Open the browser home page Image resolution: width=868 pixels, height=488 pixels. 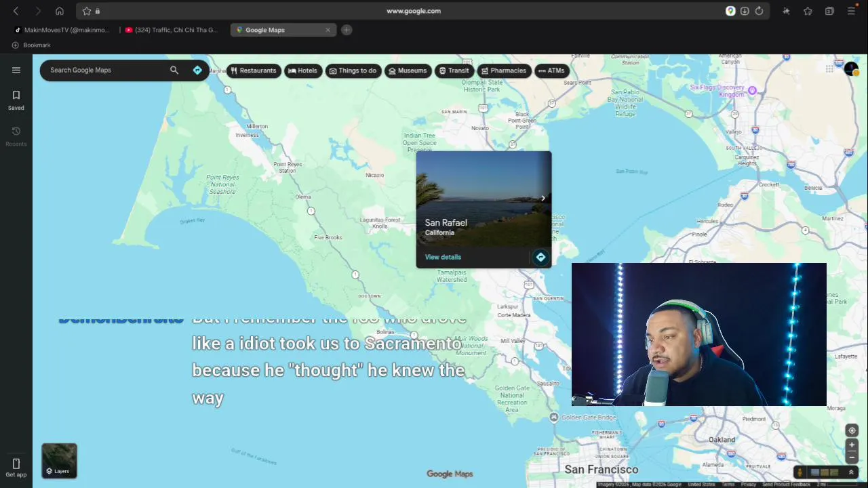tap(60, 11)
